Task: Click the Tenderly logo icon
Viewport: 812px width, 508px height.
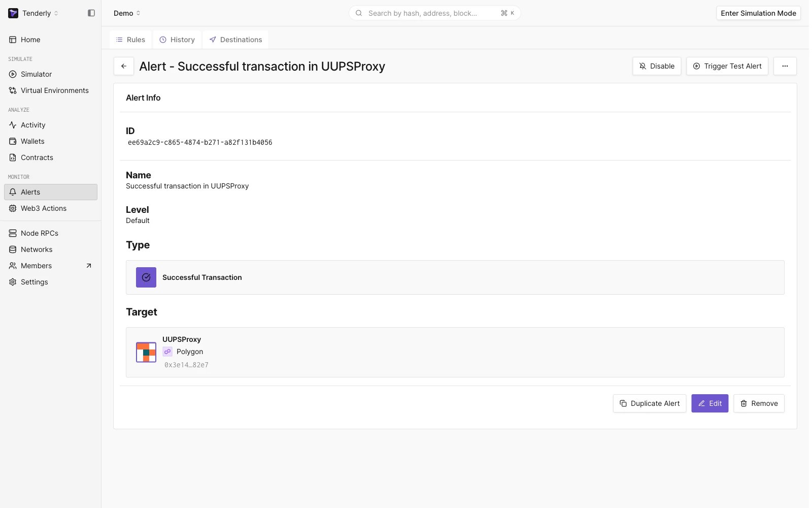Action: (x=13, y=13)
